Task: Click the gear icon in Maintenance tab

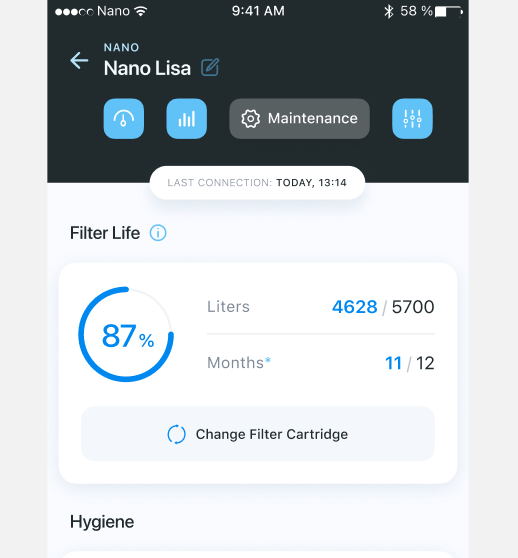Action: pyautogui.click(x=250, y=119)
